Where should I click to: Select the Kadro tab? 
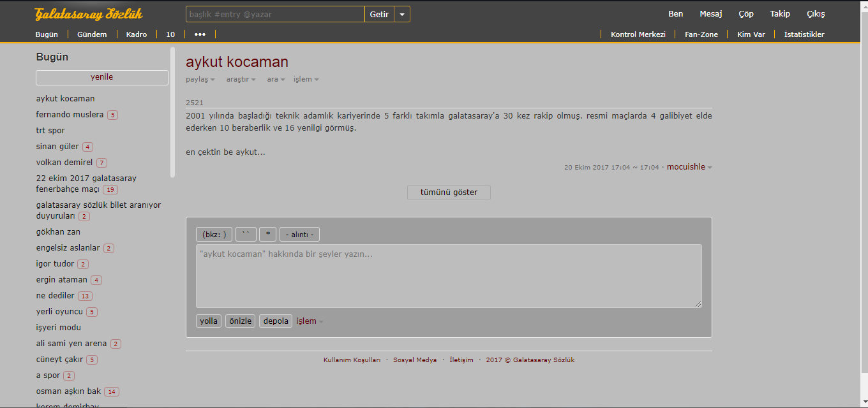[x=137, y=34]
